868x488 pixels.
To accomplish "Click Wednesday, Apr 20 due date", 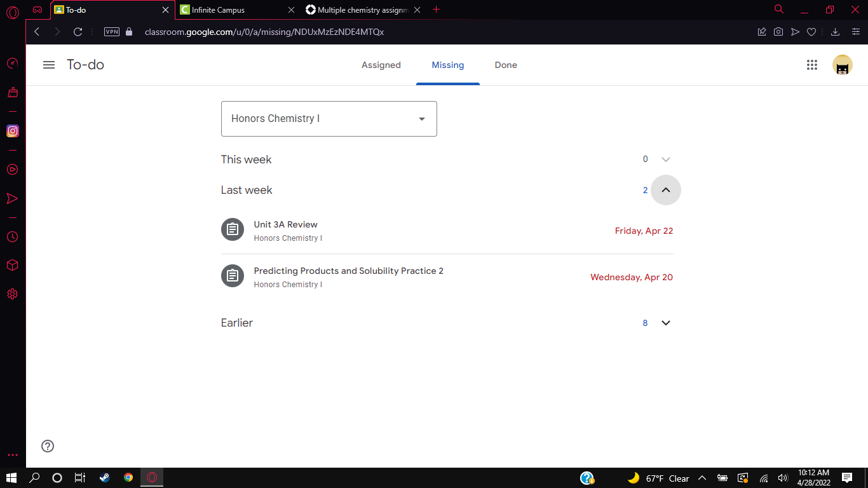I will tap(632, 277).
